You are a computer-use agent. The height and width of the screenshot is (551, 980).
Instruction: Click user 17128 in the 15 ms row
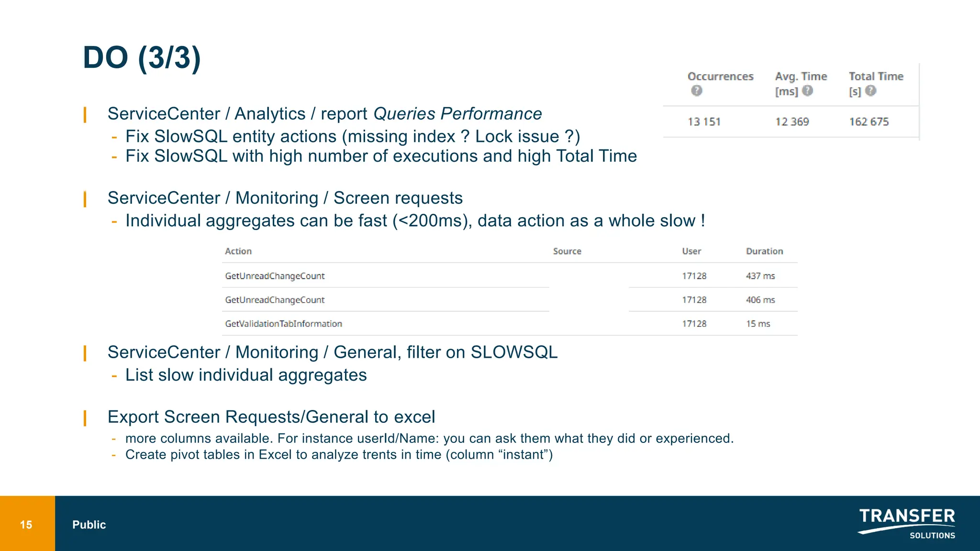[x=694, y=323]
